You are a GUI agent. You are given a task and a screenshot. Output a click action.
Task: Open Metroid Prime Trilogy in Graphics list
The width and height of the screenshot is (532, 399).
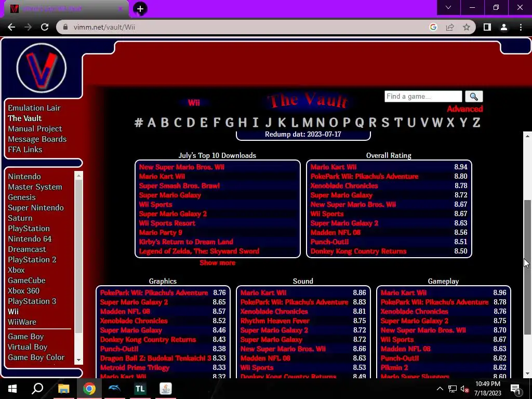point(135,367)
